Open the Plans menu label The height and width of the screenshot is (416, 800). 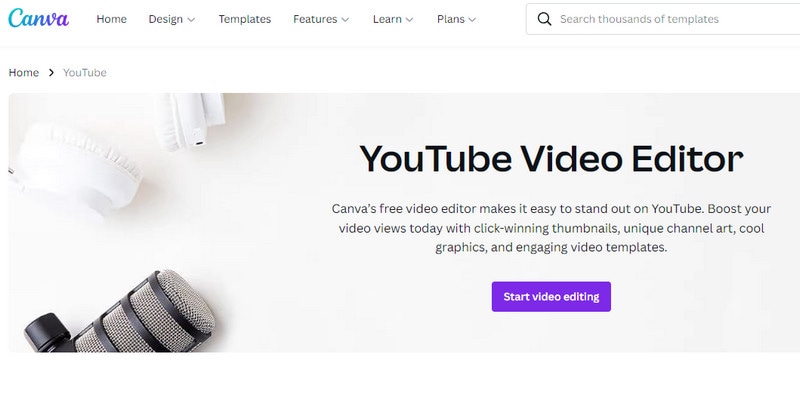point(451,19)
